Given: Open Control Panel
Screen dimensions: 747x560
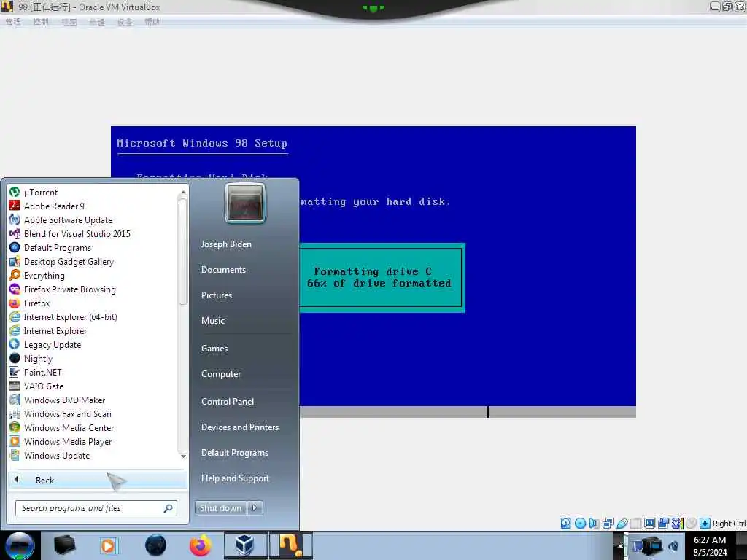Looking at the screenshot, I should click(x=228, y=402).
